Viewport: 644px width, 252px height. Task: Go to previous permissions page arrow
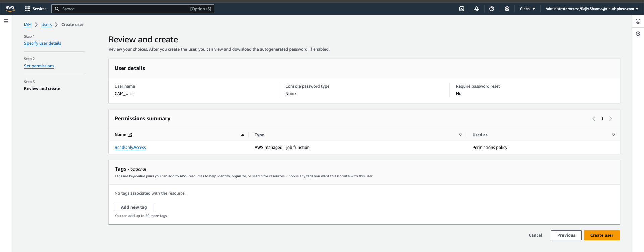594,119
